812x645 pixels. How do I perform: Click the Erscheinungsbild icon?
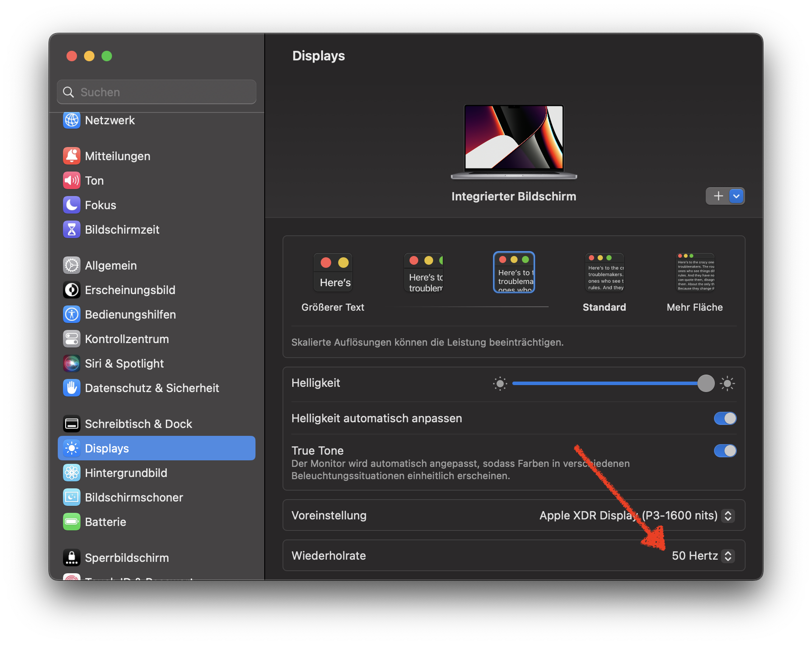(72, 290)
